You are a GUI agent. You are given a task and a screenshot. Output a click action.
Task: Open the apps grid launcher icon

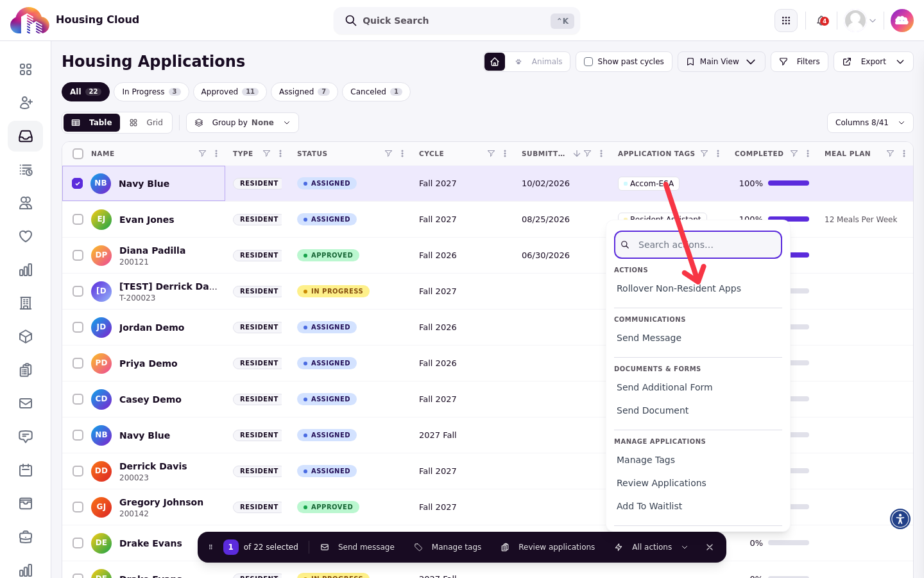point(786,21)
